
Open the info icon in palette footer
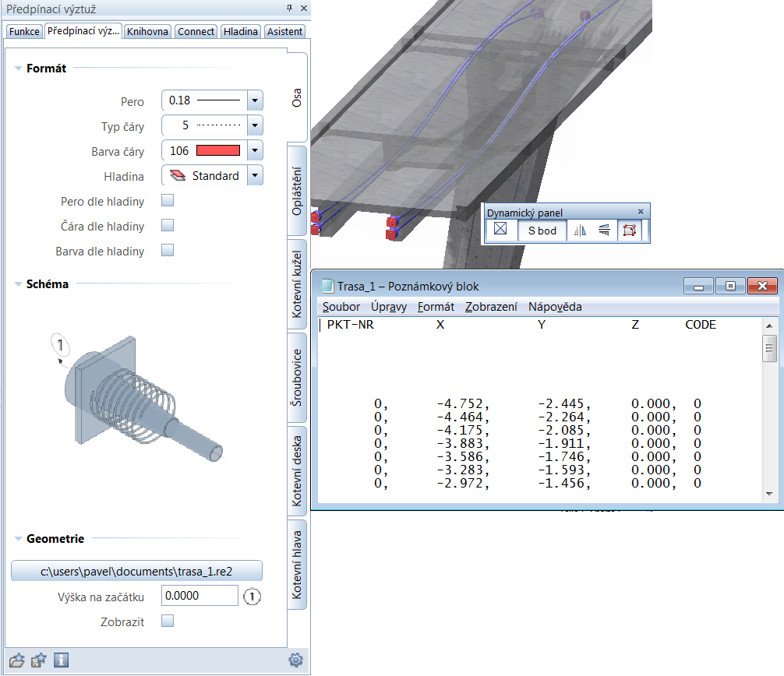pos(61,660)
